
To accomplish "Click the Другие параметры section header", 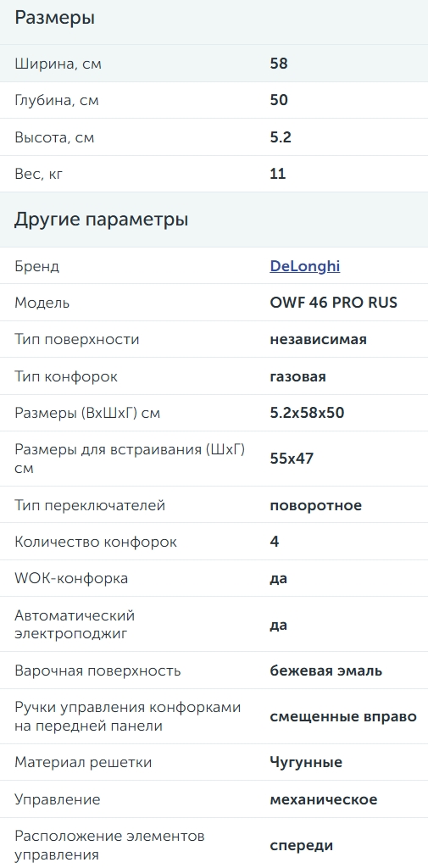I will 101,220.
